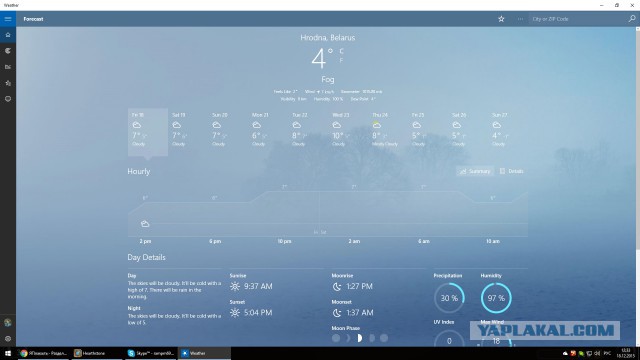Open the Maps icon in the sidebar

tap(8, 51)
